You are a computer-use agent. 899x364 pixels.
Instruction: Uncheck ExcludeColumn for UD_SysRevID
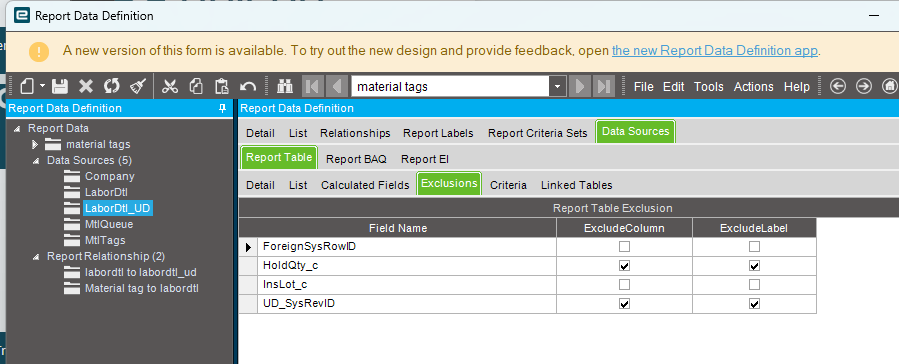pos(624,304)
